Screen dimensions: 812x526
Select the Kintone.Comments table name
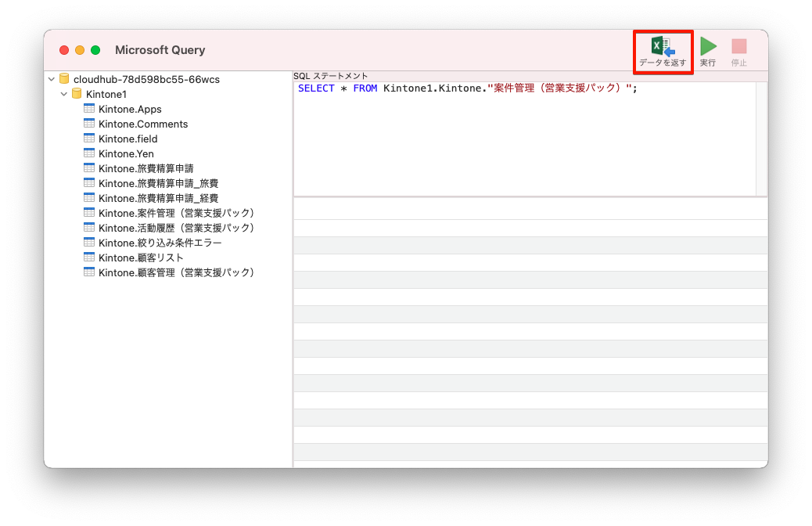(143, 124)
